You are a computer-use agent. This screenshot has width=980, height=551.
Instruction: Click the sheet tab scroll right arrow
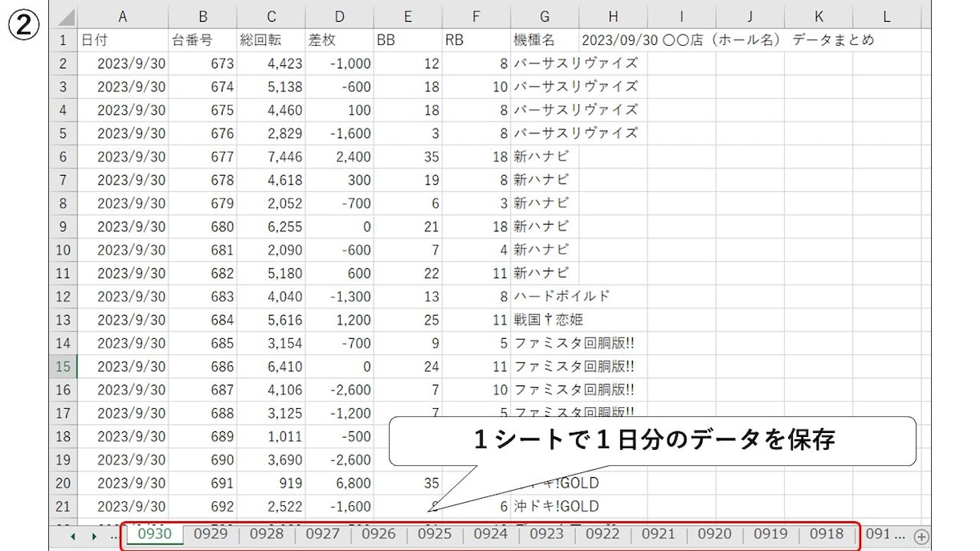pos(93,536)
